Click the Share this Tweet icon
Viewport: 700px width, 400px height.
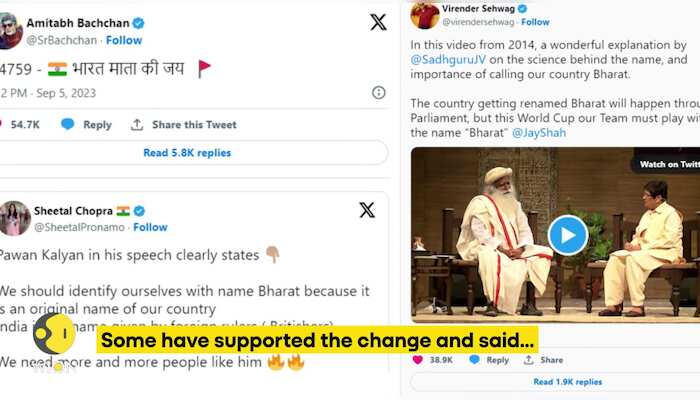tap(137, 125)
